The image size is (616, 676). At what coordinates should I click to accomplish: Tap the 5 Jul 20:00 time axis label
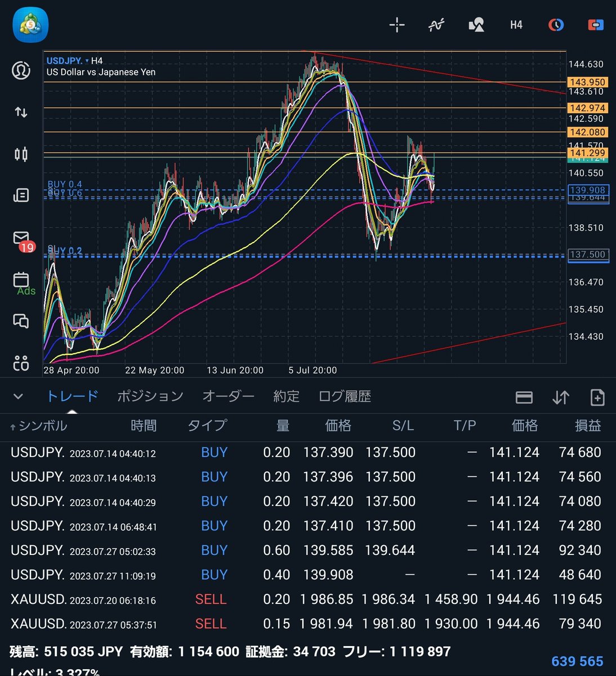point(313,370)
